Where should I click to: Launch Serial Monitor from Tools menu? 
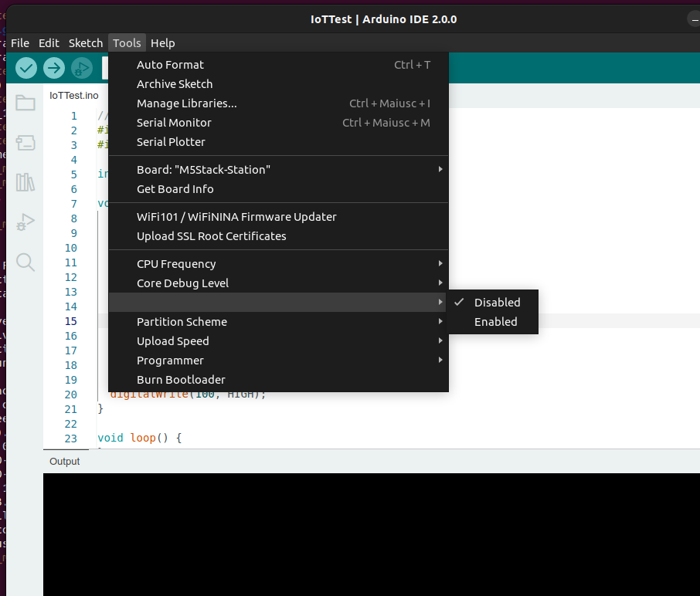pos(279,123)
